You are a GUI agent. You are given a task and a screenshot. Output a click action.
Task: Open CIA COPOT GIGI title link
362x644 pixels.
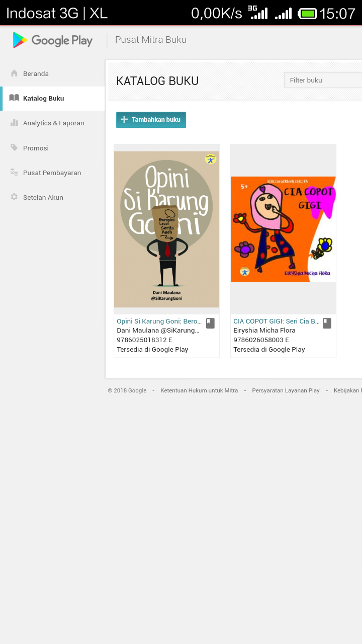277,321
